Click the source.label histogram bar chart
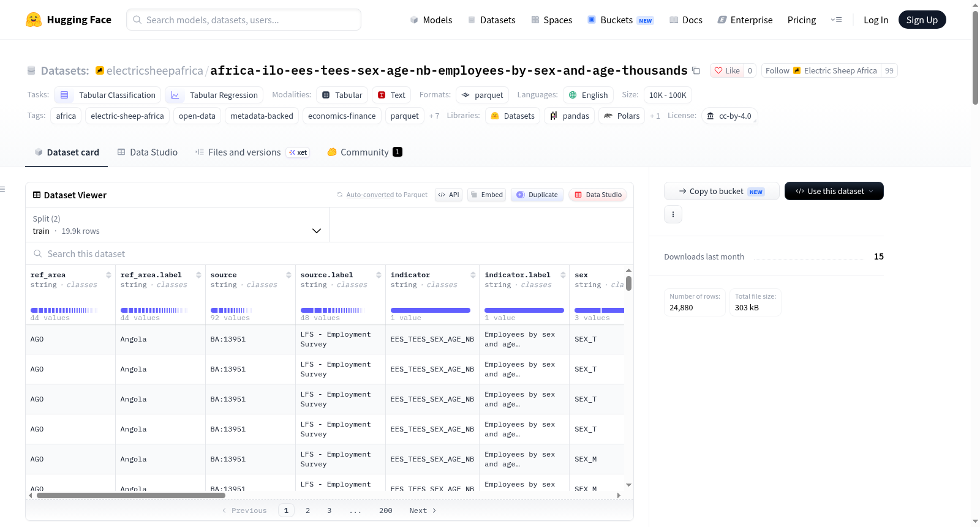Screen dimensions: 980x527 [334, 310]
